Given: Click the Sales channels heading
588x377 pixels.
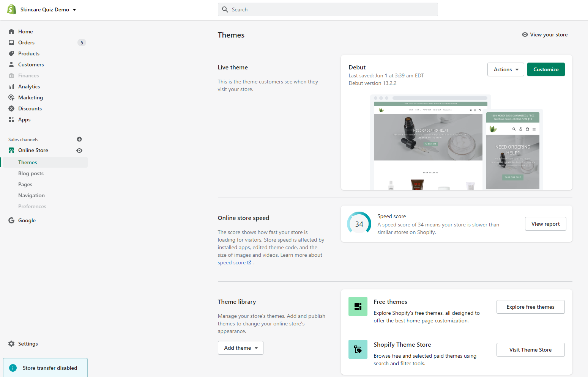Looking at the screenshot, I should 23,140.
